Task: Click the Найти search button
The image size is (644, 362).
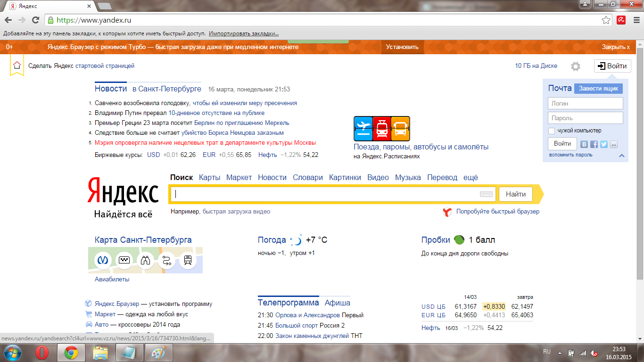Action: (516, 194)
